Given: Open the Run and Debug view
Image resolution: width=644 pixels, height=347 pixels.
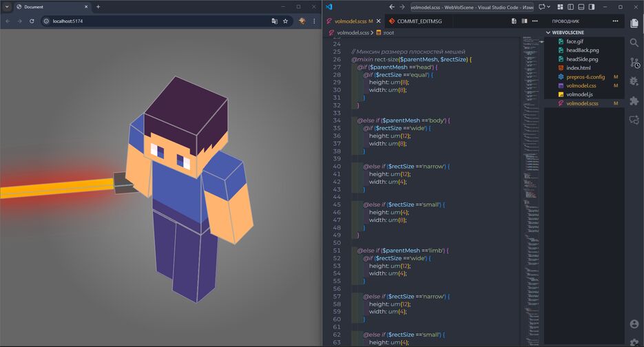Looking at the screenshot, I should tap(634, 81).
